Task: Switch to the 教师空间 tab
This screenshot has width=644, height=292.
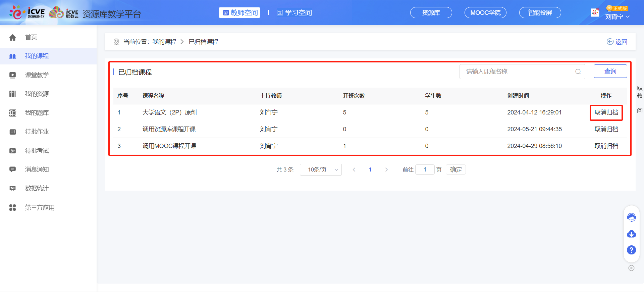Action: tap(239, 13)
